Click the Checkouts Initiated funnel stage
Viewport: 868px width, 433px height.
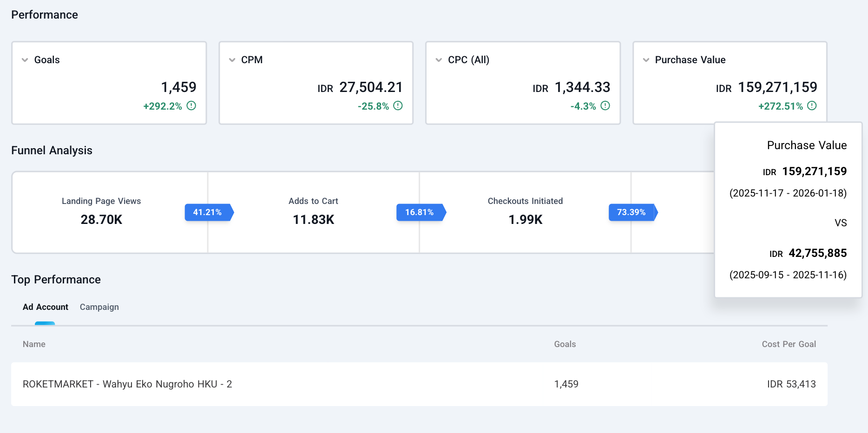coord(526,212)
